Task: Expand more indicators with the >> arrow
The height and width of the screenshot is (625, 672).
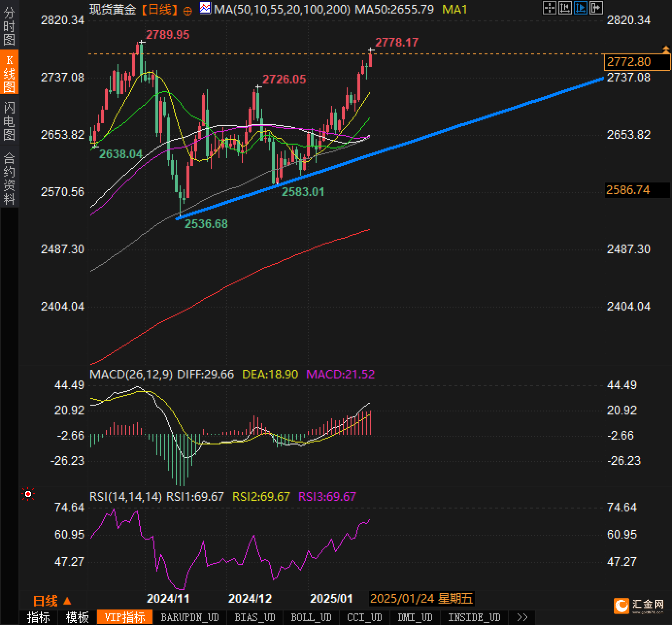Action: (x=522, y=617)
